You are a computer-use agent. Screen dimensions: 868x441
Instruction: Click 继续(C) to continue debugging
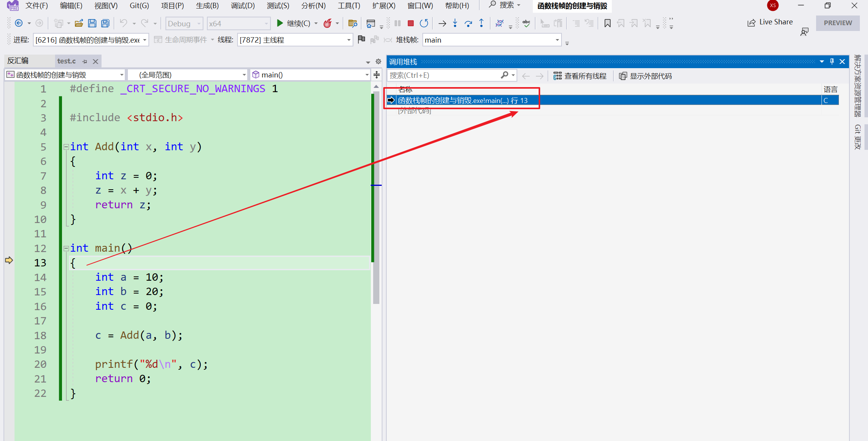293,24
